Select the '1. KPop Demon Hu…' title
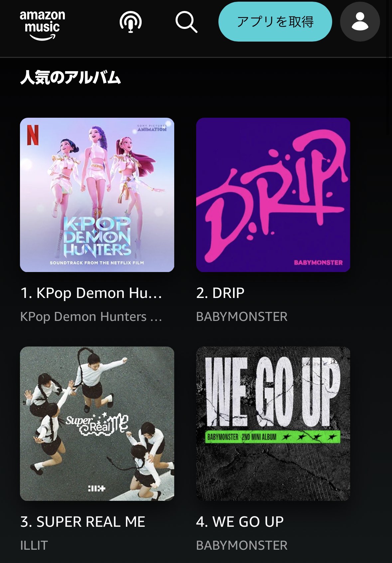This screenshot has height=563, width=392. (x=91, y=293)
